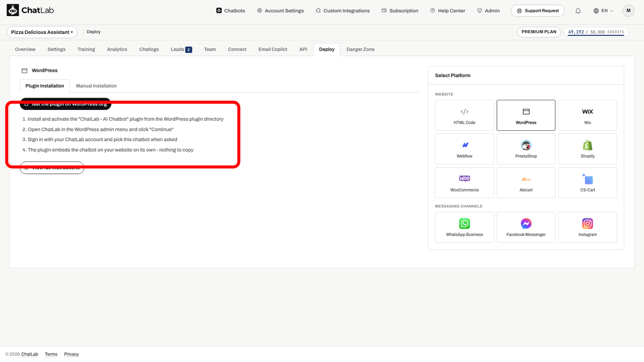Open the Email Copilot tab
The image size is (644, 362).
(x=273, y=49)
